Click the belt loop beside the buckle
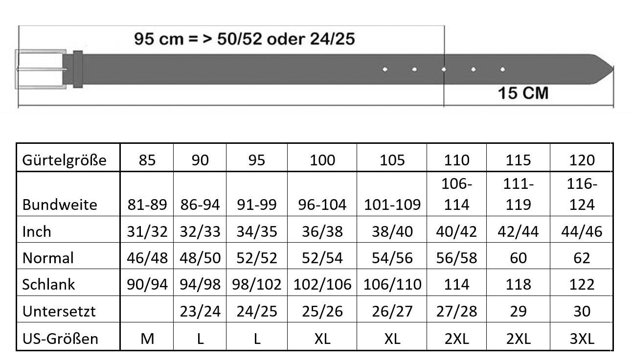The width and height of the screenshot is (633, 364). (x=77, y=69)
